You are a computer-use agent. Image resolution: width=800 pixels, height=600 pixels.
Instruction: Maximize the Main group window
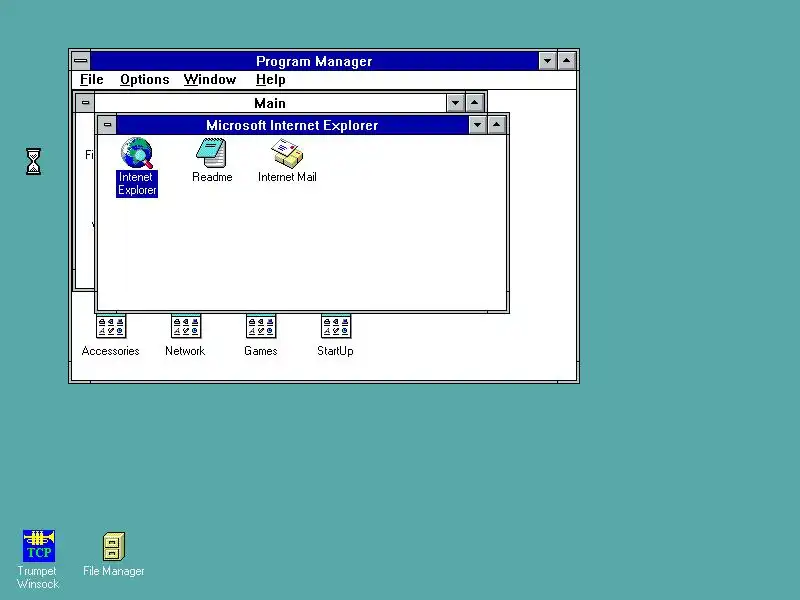(x=474, y=103)
